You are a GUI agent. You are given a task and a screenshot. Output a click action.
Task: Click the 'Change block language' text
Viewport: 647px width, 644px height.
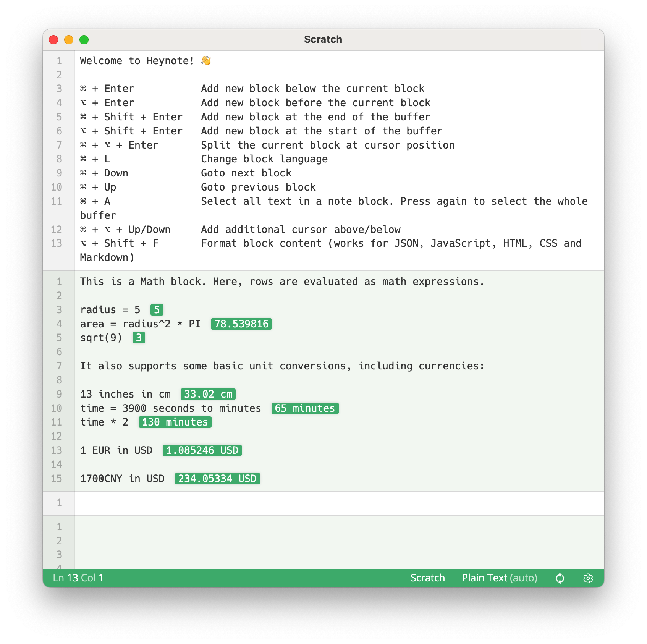tap(264, 159)
